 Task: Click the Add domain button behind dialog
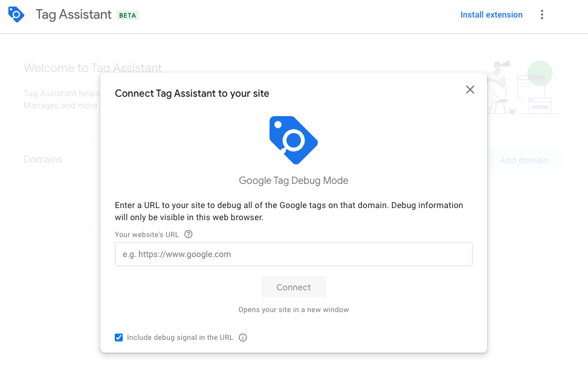[x=525, y=160]
